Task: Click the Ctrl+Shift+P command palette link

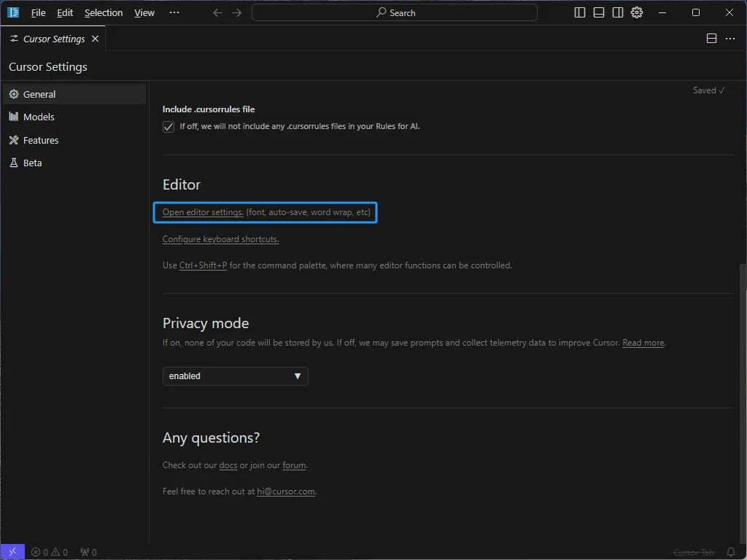Action: (203, 265)
